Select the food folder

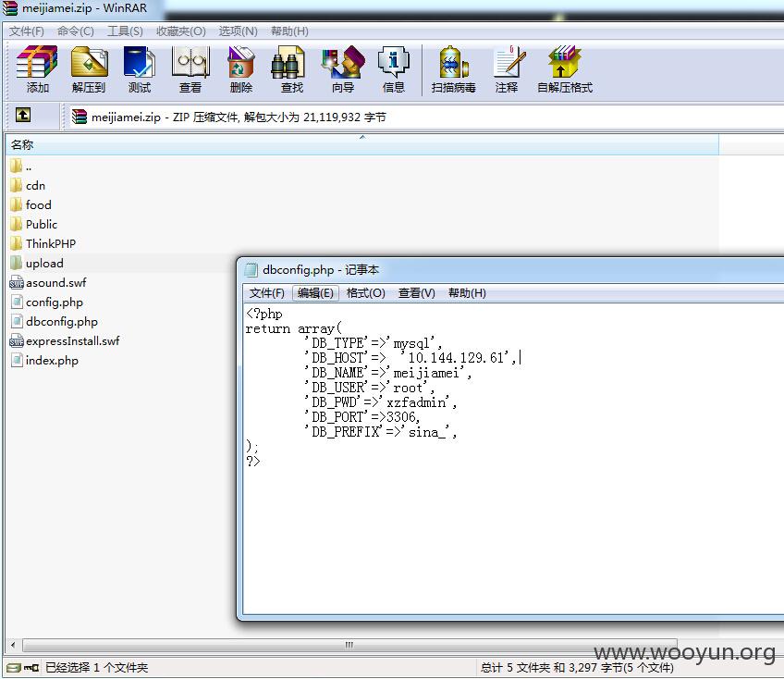pyautogui.click(x=39, y=204)
